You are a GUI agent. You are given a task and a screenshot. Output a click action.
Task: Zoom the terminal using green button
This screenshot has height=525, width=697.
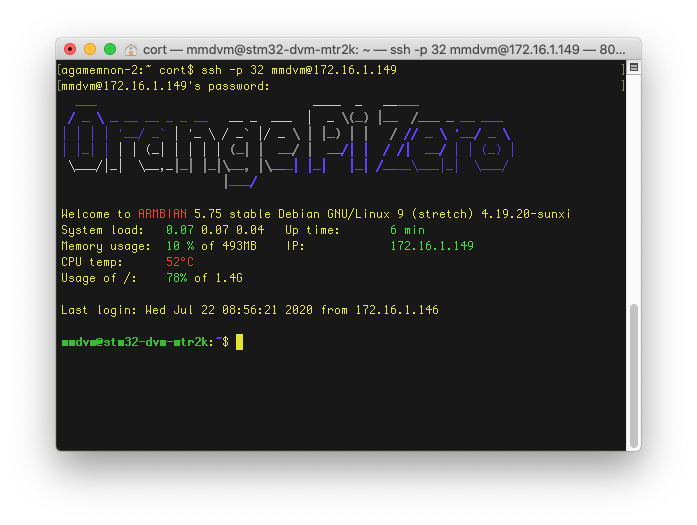[x=110, y=49]
